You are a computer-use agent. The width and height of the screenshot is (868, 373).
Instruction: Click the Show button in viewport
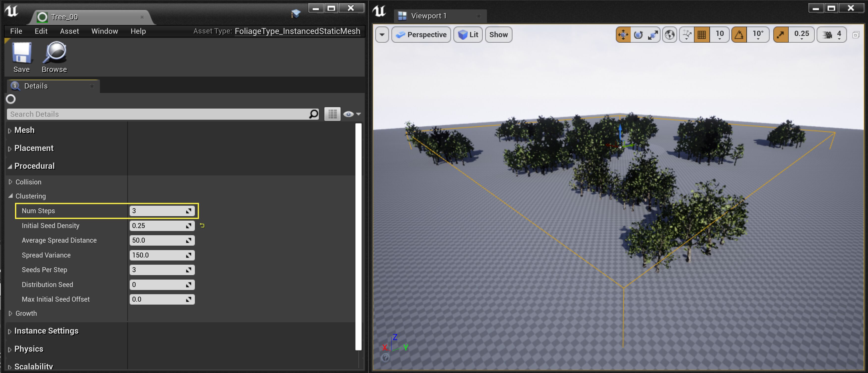coord(498,35)
